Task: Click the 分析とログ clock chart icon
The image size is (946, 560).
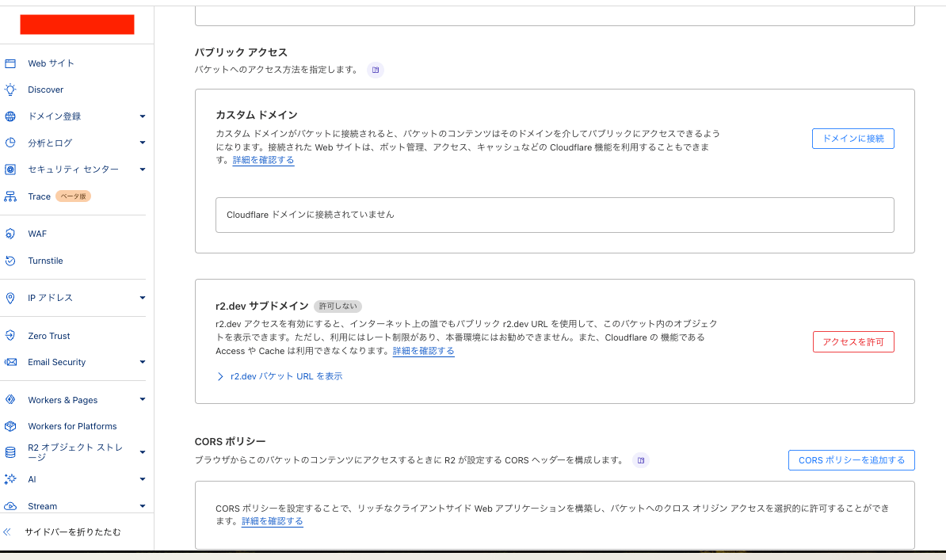Action: click(10, 143)
